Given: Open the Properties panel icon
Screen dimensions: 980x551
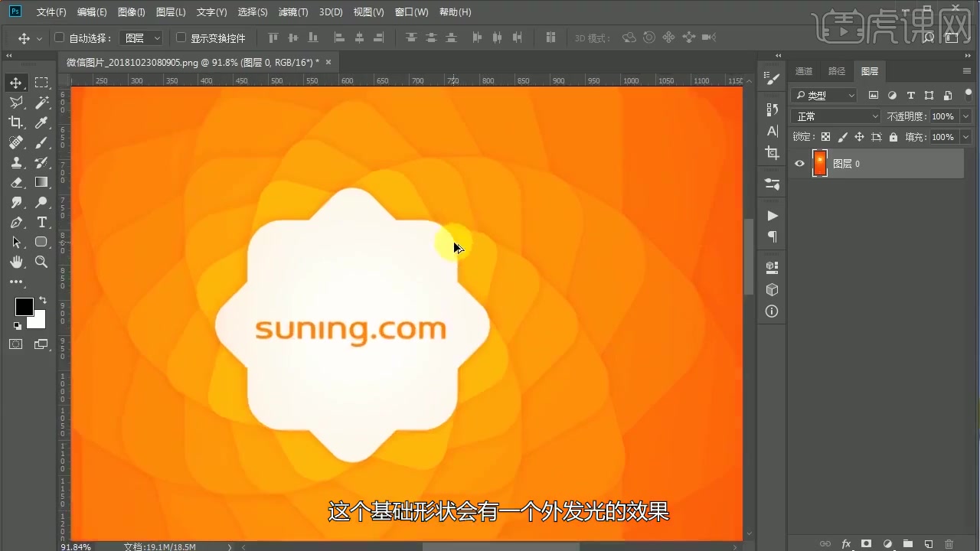Looking at the screenshot, I should point(772,184).
